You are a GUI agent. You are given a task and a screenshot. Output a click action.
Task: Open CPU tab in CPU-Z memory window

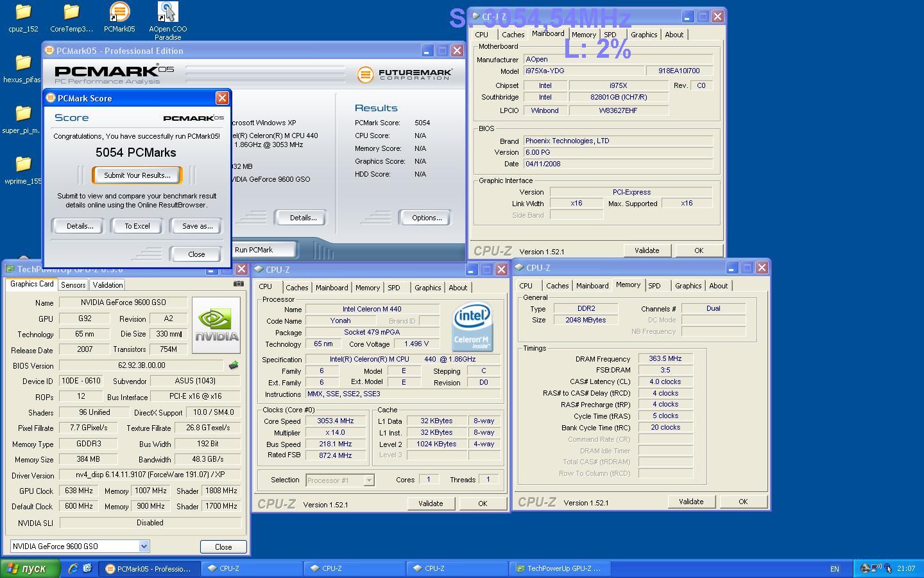[x=526, y=286]
